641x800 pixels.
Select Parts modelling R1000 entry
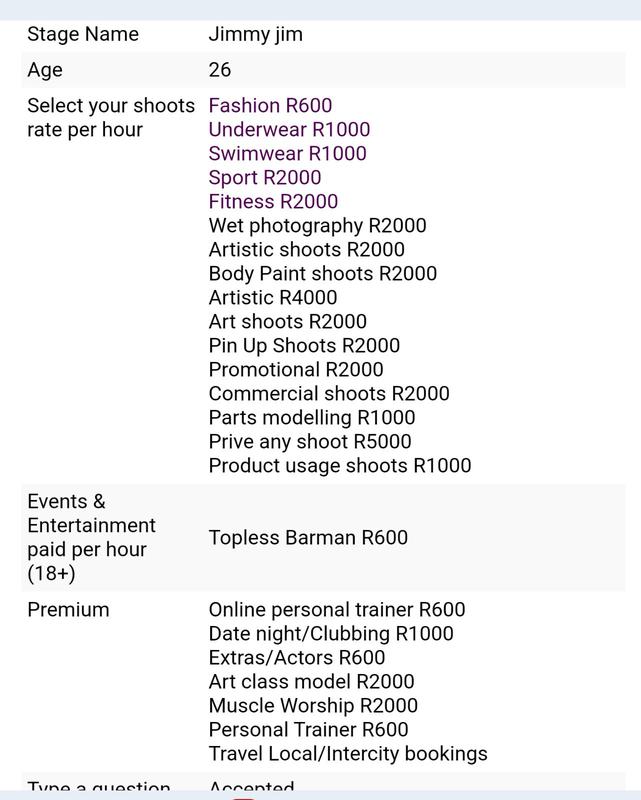point(311,418)
